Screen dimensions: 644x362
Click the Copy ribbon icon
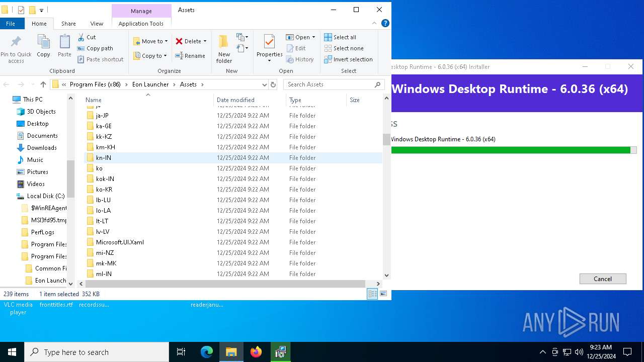44,42
